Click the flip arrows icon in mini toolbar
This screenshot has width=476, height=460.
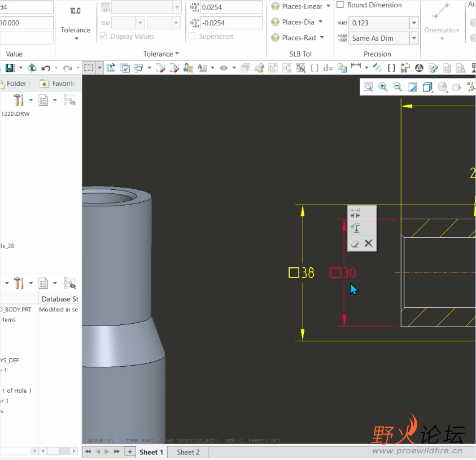(355, 213)
